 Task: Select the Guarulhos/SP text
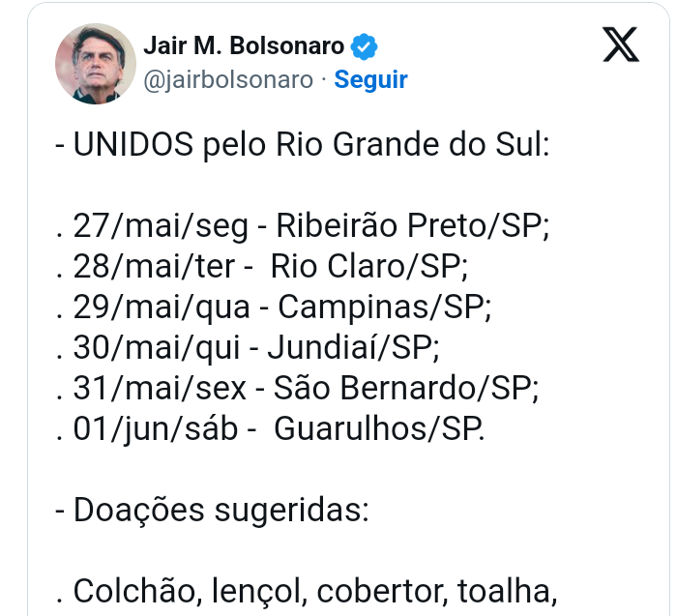point(379,429)
